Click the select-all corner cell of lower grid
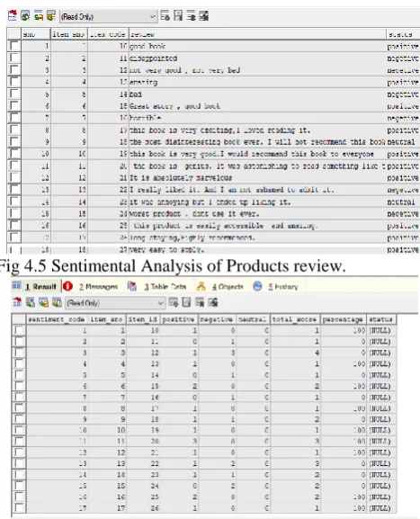Screen dimensions: 420x519 click(19, 319)
